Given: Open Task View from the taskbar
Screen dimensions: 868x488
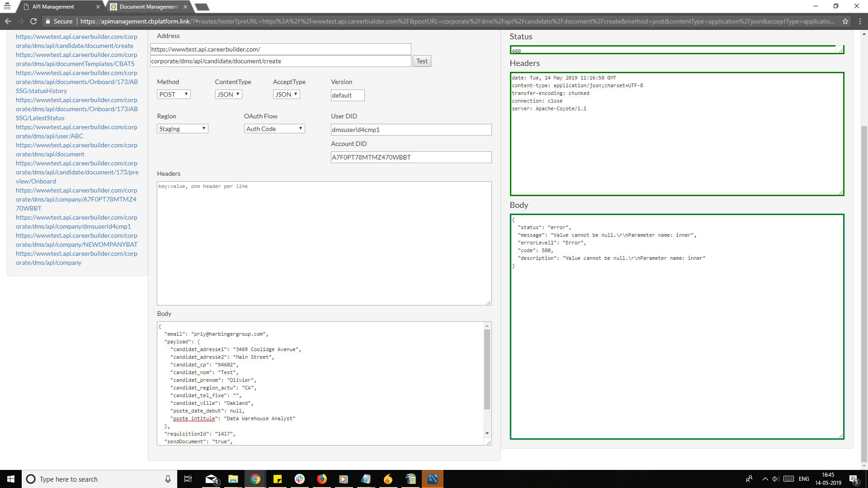Looking at the screenshot, I should coord(188,479).
